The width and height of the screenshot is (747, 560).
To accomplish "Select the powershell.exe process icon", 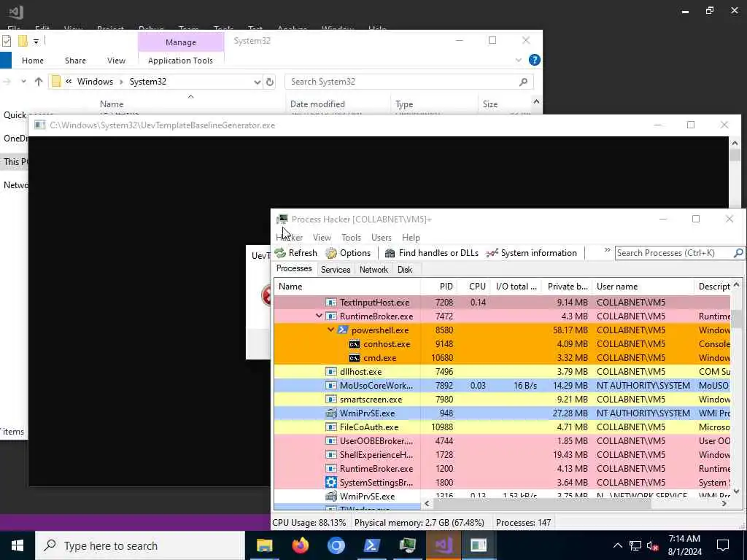I will pos(343,330).
